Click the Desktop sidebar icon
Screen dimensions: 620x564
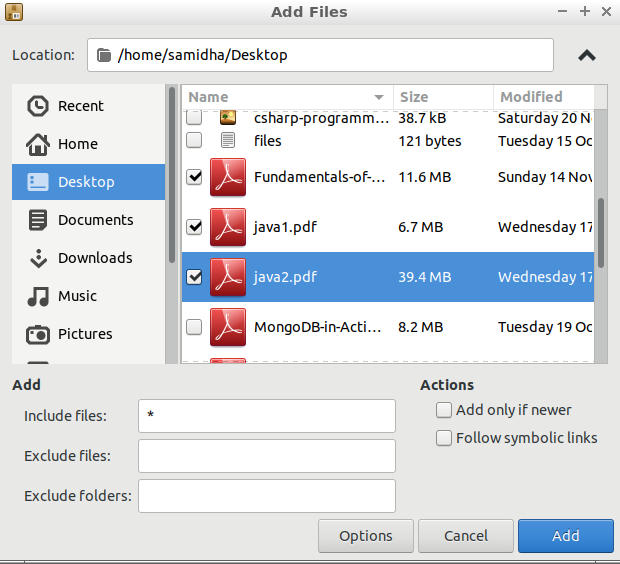(x=38, y=182)
